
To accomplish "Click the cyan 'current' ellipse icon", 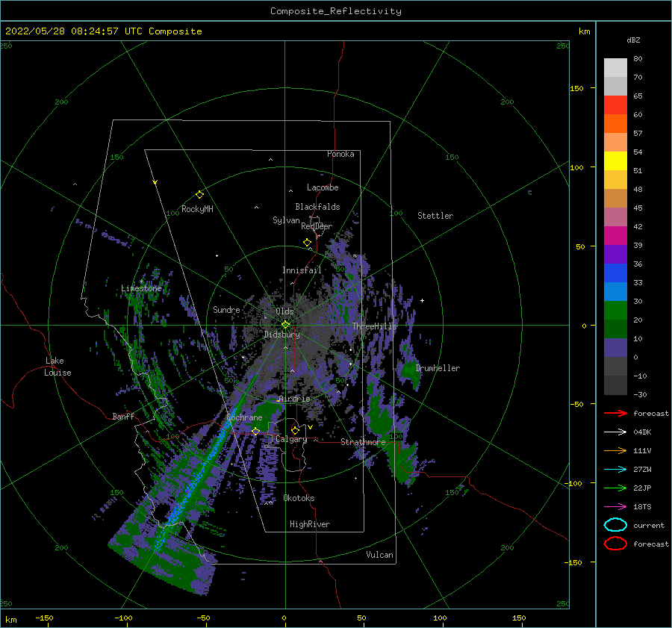I will (615, 525).
